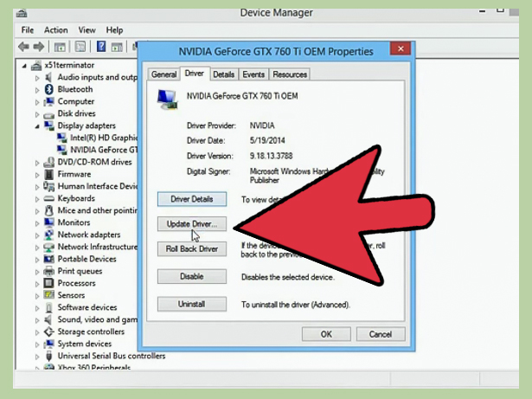Select the Bluetooth icon in device tree

(x=49, y=89)
